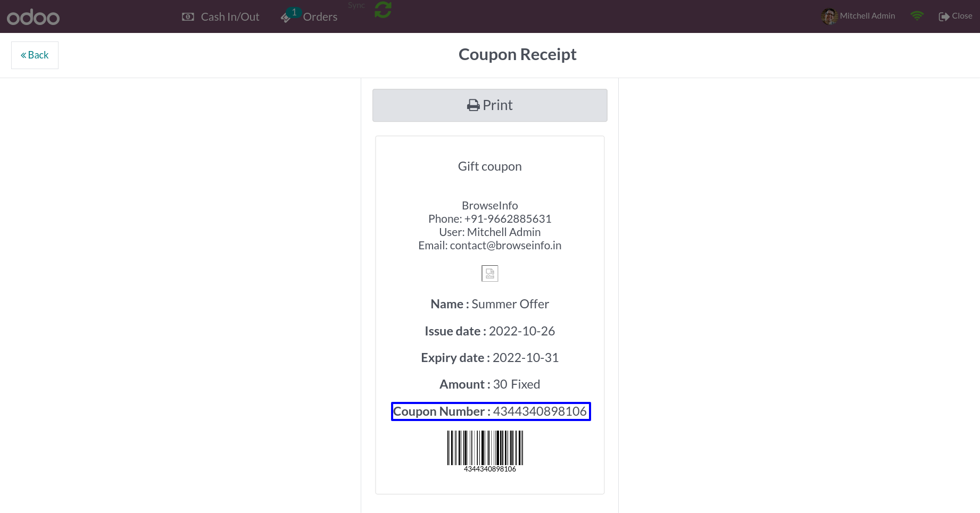980x513 pixels.
Task: Click the Coupon Receipt title
Action: tap(518, 54)
